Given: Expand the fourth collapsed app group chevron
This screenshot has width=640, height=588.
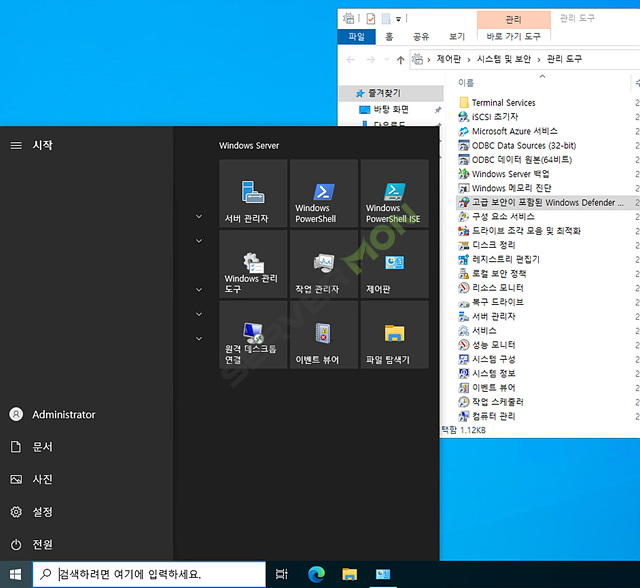Looking at the screenshot, I should [x=199, y=314].
